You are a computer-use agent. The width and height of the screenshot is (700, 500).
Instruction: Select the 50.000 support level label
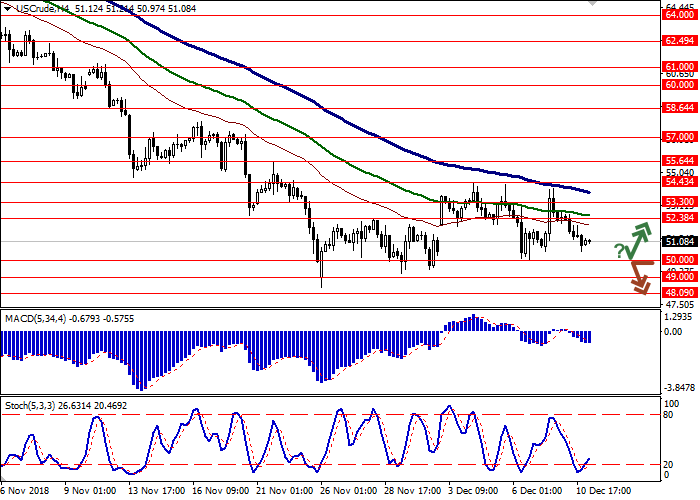pyautogui.click(x=680, y=260)
